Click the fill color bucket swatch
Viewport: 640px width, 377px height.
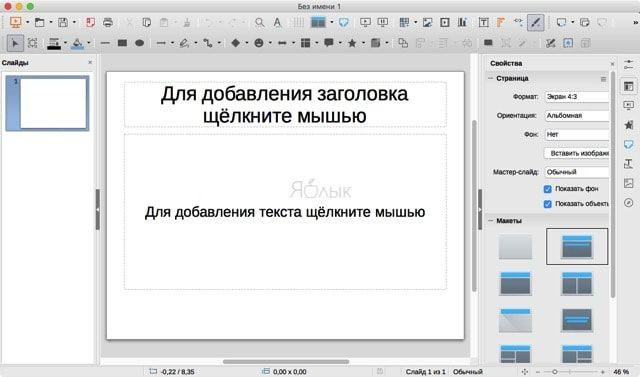pos(77,43)
